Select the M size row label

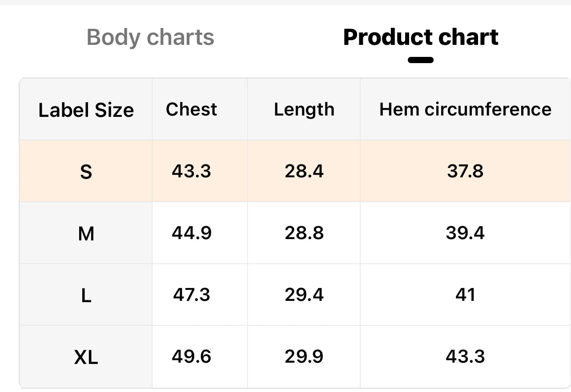86,233
